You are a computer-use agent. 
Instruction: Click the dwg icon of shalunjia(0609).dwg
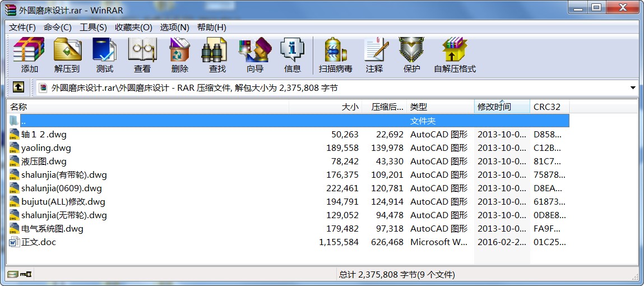point(15,188)
